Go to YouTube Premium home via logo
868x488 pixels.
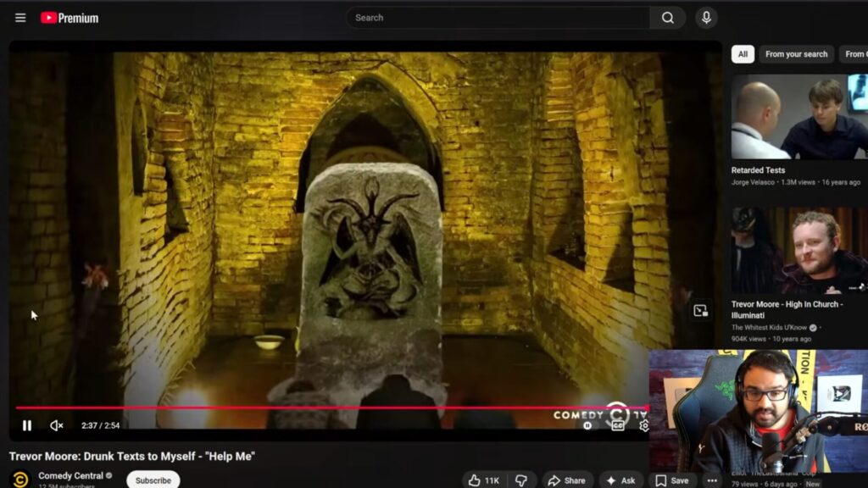tap(70, 18)
